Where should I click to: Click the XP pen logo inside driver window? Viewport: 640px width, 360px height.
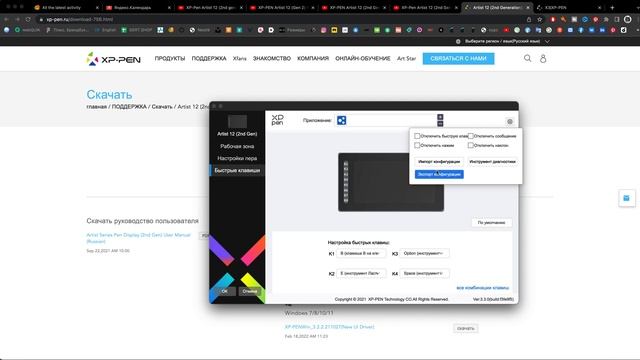point(278,120)
